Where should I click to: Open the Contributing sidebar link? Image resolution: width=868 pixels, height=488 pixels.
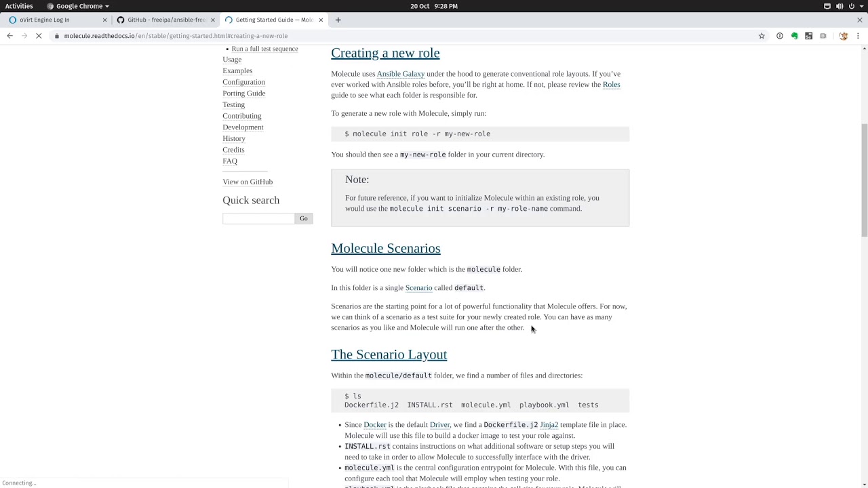(x=241, y=116)
